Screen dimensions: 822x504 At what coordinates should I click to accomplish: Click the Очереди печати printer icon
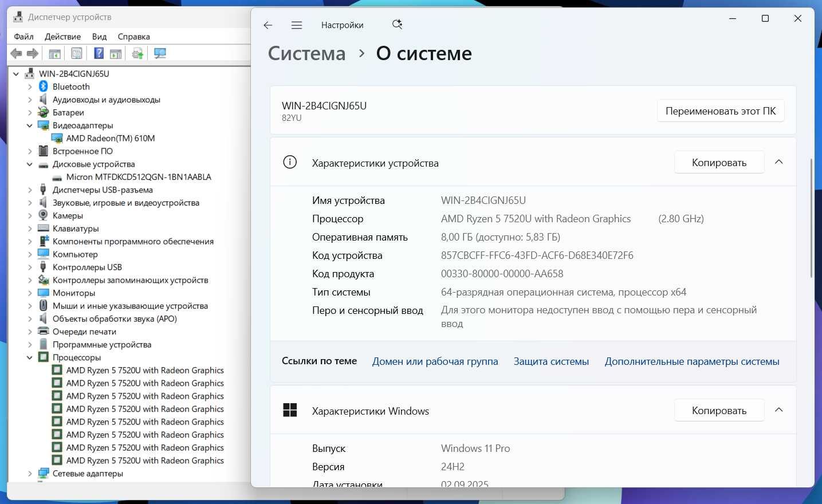[43, 331]
